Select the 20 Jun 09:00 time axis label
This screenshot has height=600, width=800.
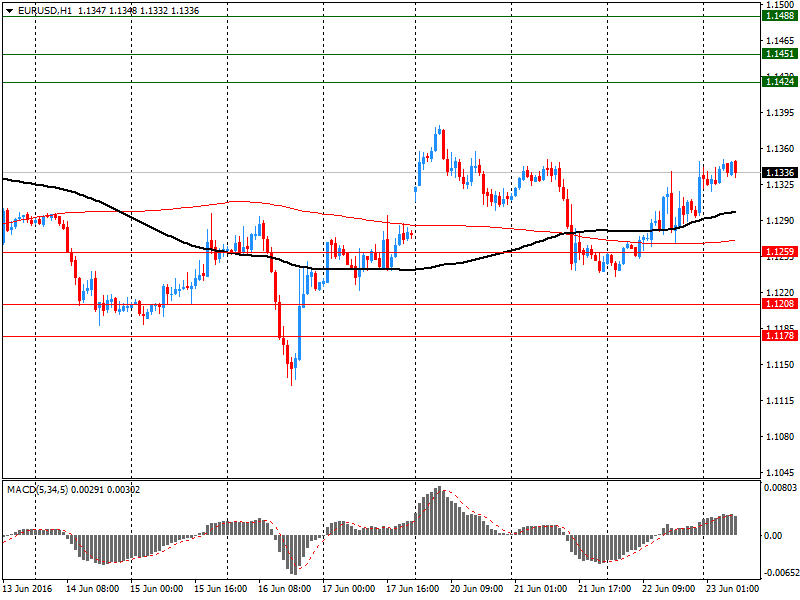477,590
